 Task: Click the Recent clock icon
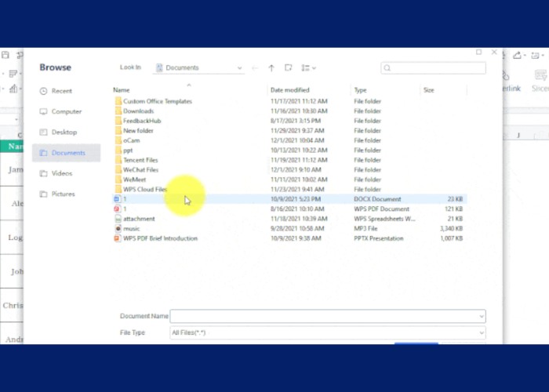click(x=43, y=92)
